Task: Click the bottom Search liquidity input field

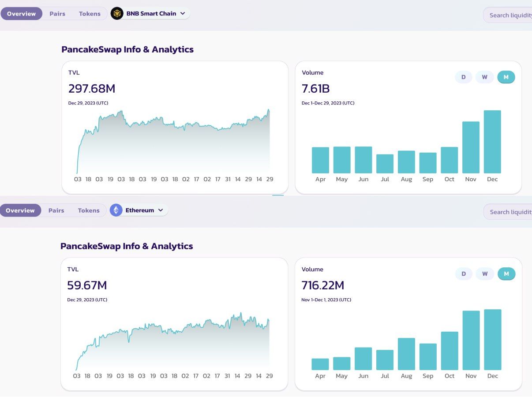Action: [510, 212]
